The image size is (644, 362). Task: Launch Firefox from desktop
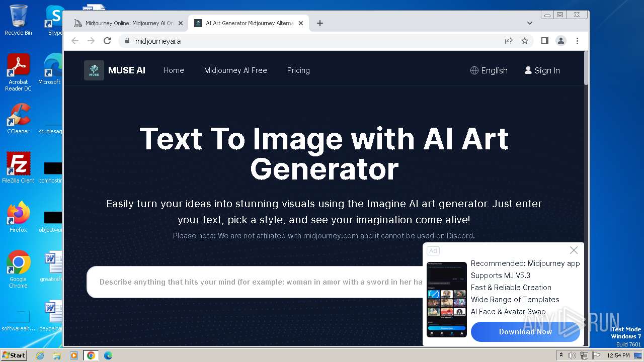click(18, 217)
